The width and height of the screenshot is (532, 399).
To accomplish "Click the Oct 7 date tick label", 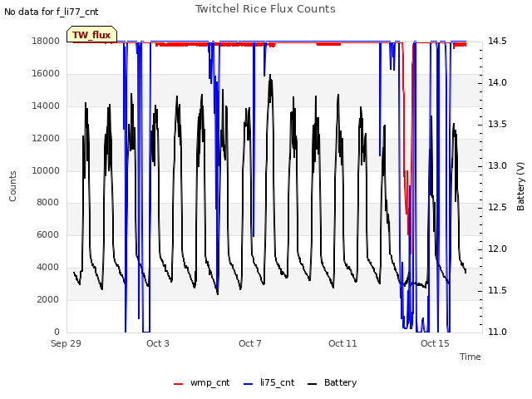I will [x=250, y=343].
